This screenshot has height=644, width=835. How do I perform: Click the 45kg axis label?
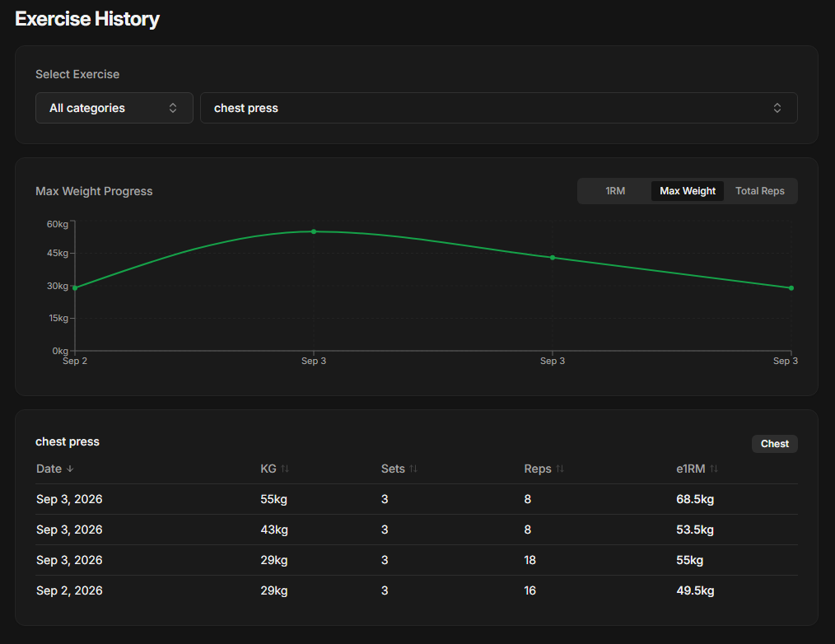pos(58,253)
